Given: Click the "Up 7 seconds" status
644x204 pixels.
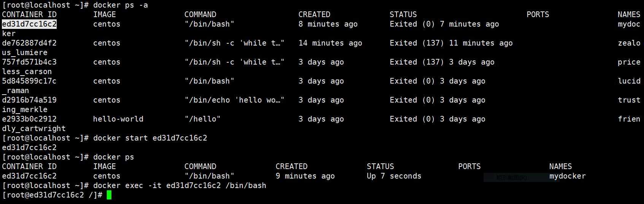Looking at the screenshot, I should coord(394,176).
